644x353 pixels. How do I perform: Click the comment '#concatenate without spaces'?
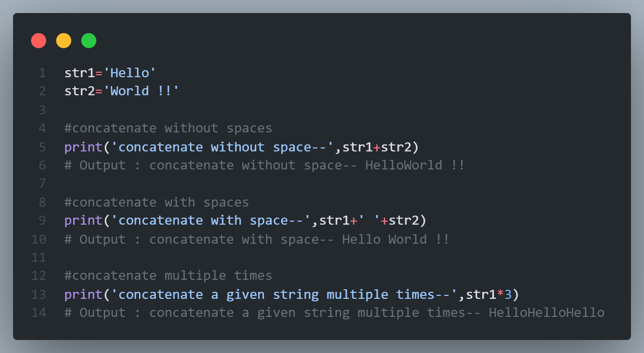click(x=169, y=128)
